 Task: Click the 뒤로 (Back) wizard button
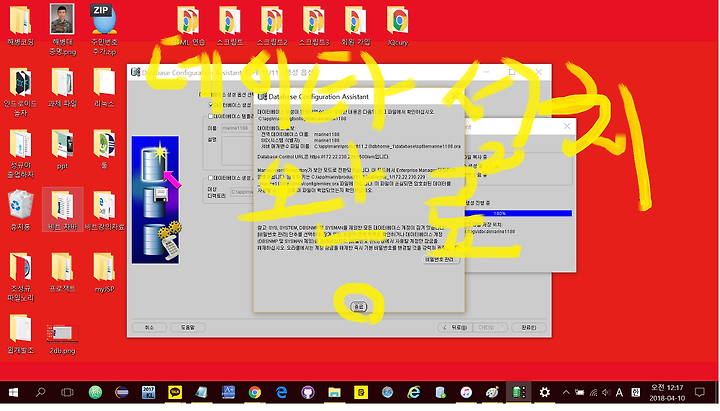point(456,327)
